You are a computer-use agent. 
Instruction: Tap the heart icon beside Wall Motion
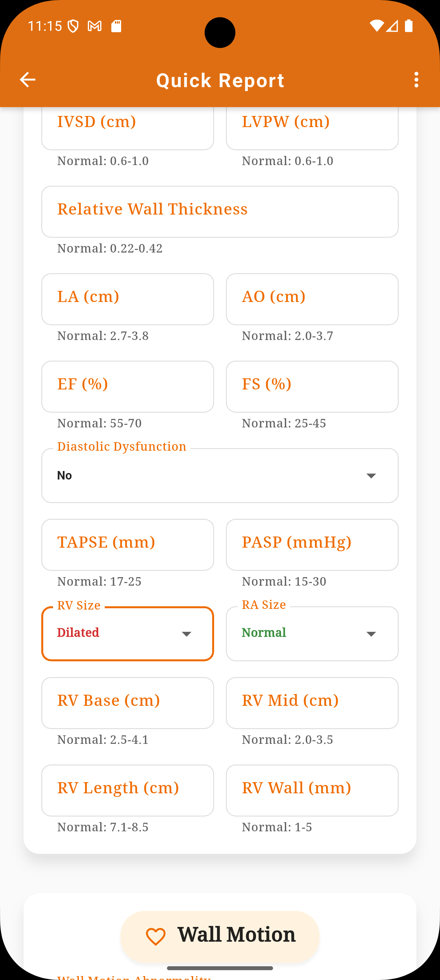(x=156, y=937)
